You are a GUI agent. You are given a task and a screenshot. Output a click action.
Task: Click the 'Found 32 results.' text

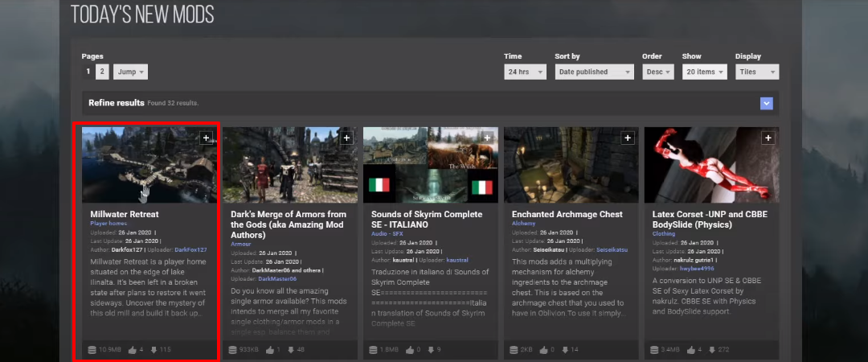click(x=173, y=104)
